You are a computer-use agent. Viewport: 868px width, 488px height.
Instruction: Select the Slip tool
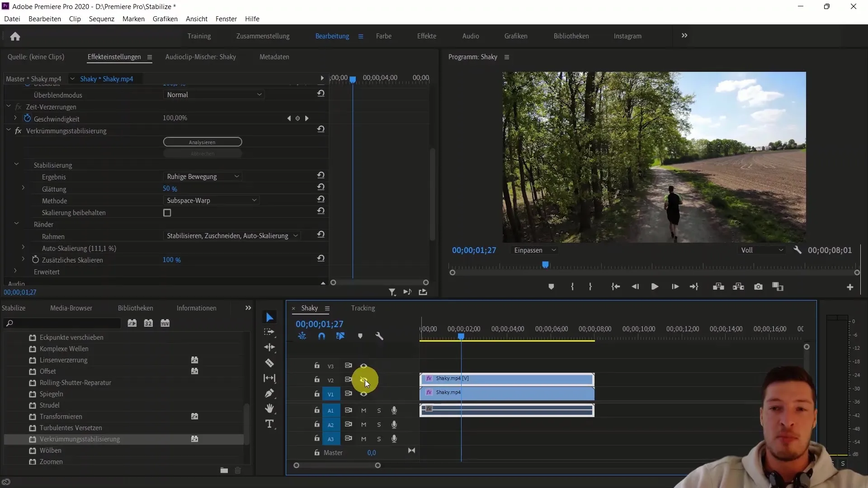point(269,378)
